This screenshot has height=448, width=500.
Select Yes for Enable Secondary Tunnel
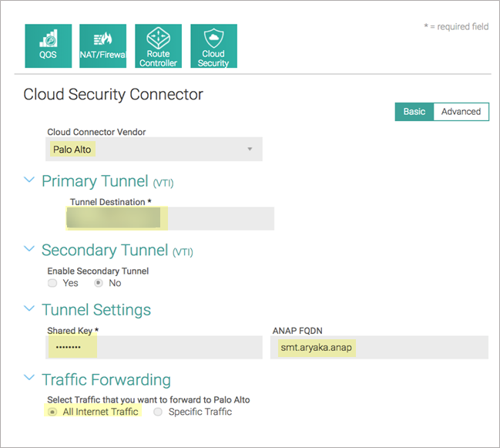(53, 283)
